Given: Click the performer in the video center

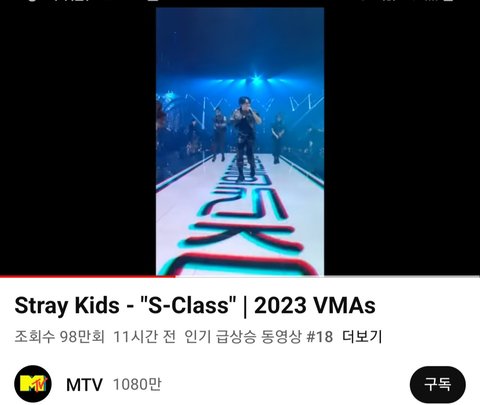Looking at the screenshot, I should (x=246, y=138).
